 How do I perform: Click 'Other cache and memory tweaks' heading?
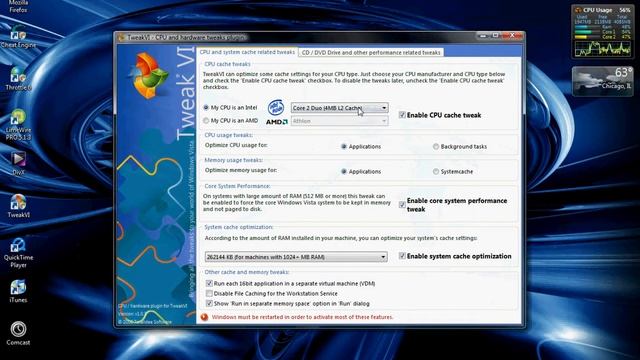click(x=247, y=272)
